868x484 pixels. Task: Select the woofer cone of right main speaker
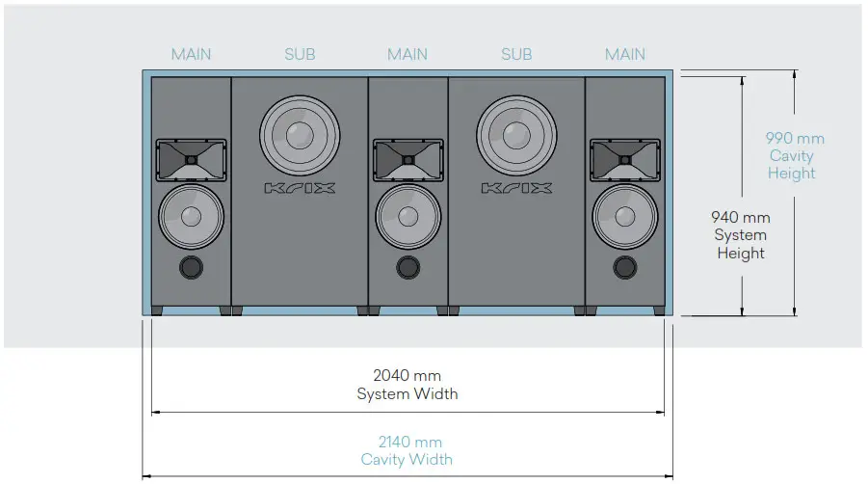[x=625, y=217]
